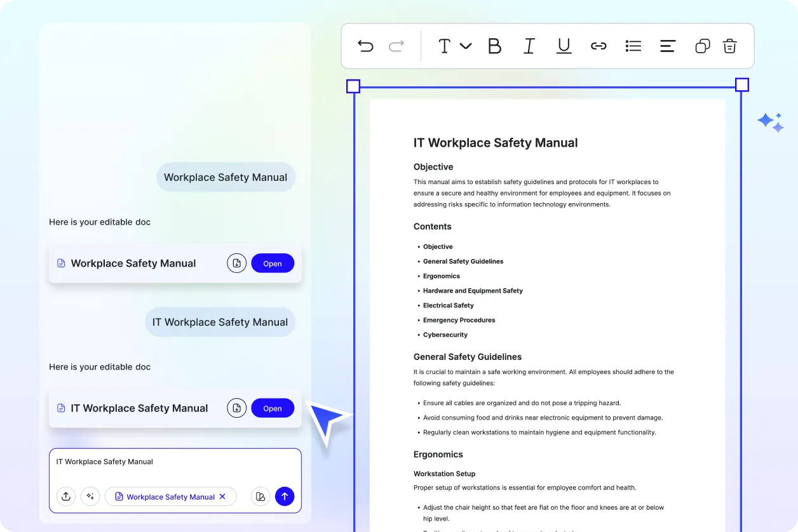
Task: Open the Workplace Safety Manual document
Action: tap(273, 263)
